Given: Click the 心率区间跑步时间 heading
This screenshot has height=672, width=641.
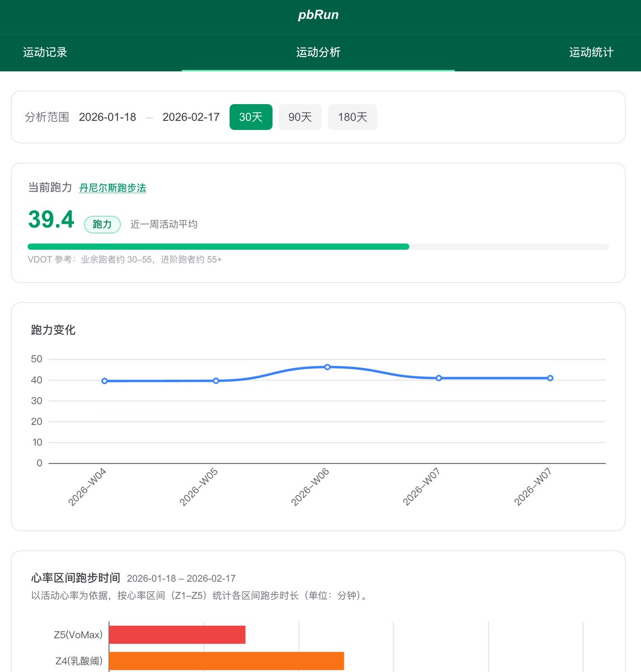Looking at the screenshot, I should click(76, 578).
